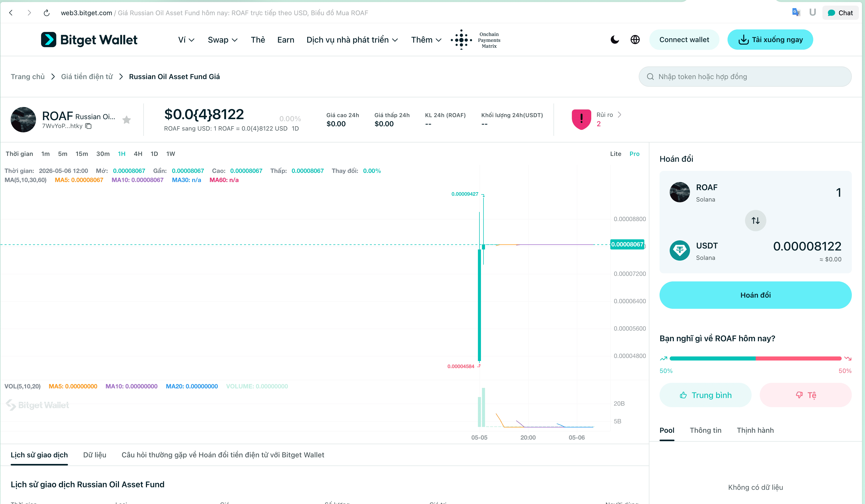Open the Chat panel button
This screenshot has height=504, width=865.
tap(840, 13)
